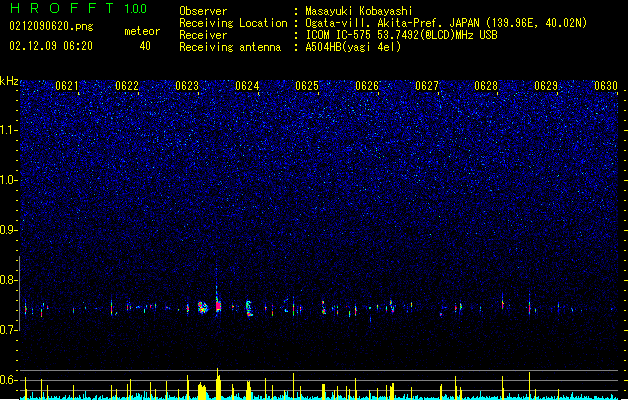
Task: Click the 0.6 kHz axis label
Action: pos(8,380)
